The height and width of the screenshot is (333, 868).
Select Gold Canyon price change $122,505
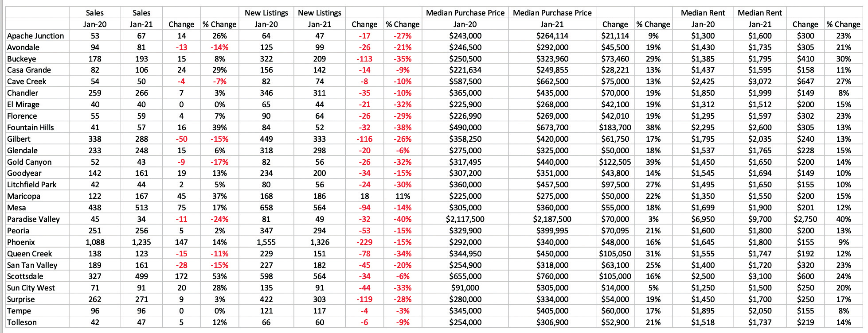click(x=615, y=162)
